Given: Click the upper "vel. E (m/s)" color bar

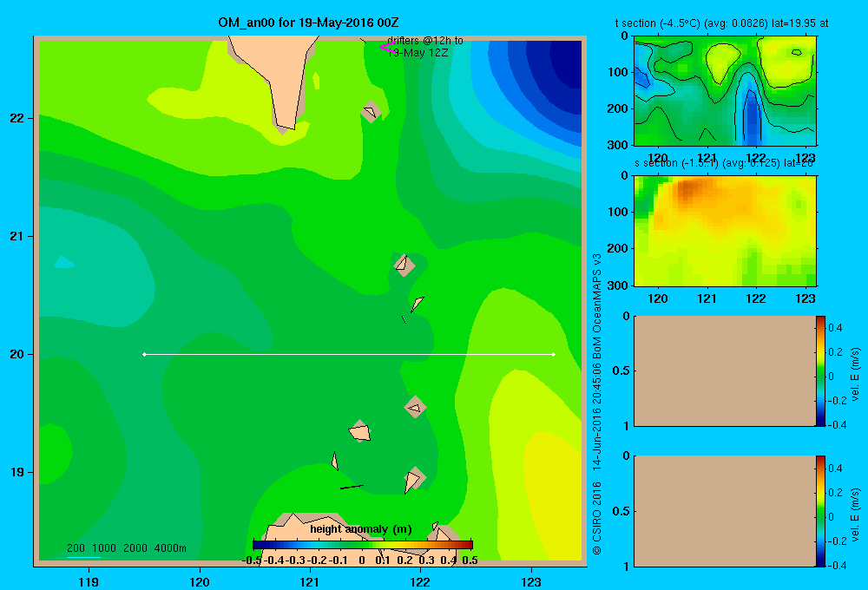Looking at the screenshot, I should (x=820, y=370).
